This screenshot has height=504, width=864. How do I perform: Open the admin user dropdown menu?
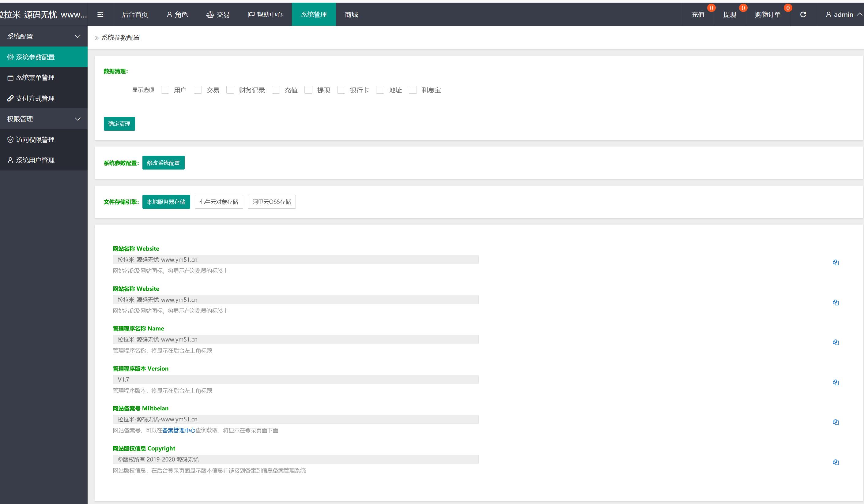coord(843,14)
